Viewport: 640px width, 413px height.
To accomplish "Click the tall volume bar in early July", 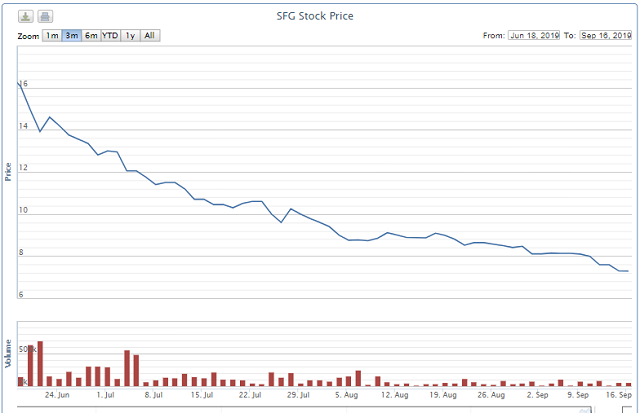I will tap(127, 367).
